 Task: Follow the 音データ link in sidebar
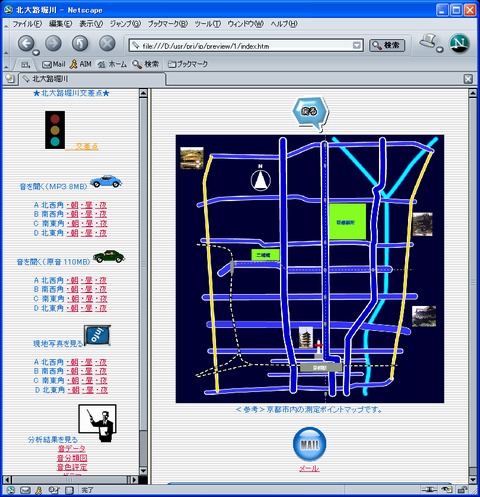[72, 449]
